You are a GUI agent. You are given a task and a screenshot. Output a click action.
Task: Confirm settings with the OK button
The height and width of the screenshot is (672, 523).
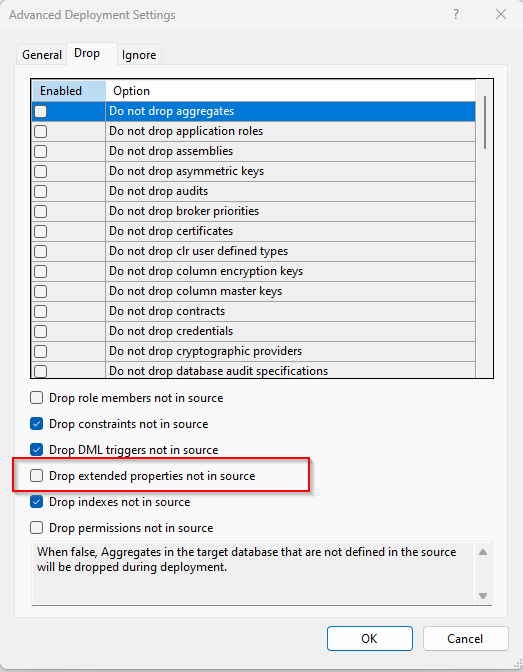[x=370, y=639]
